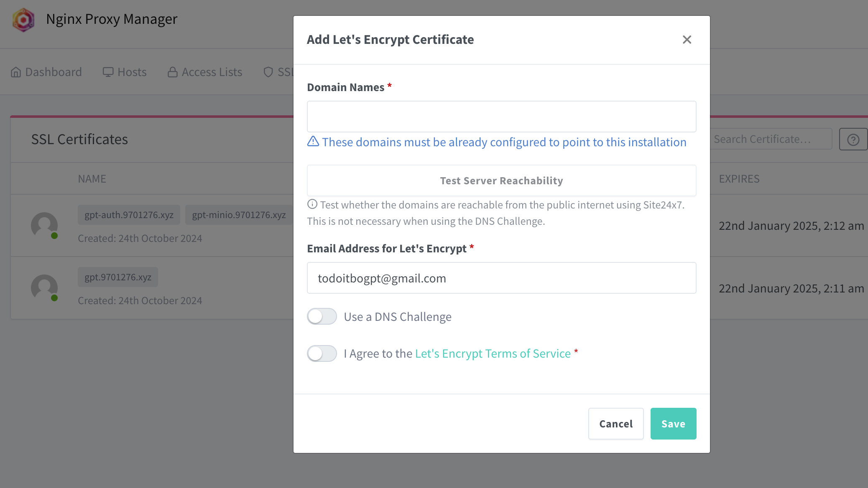Click avatar icon for gpt.9701276.xyz certificate
This screenshot has height=488, width=868.
[x=44, y=288]
